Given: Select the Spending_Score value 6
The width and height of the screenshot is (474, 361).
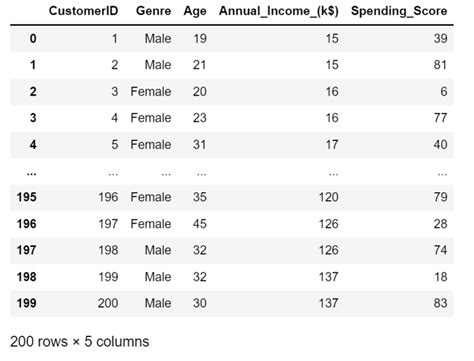Looking at the screenshot, I should (x=444, y=92).
